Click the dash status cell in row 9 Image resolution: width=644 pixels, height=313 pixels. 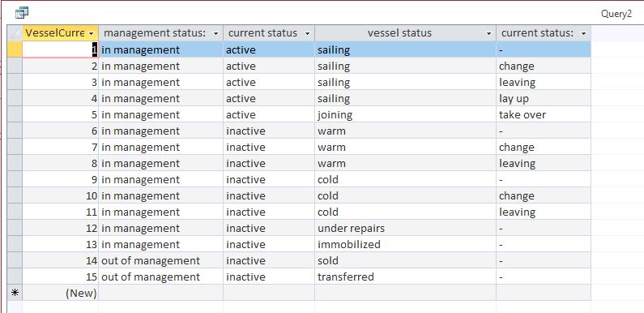tap(544, 180)
